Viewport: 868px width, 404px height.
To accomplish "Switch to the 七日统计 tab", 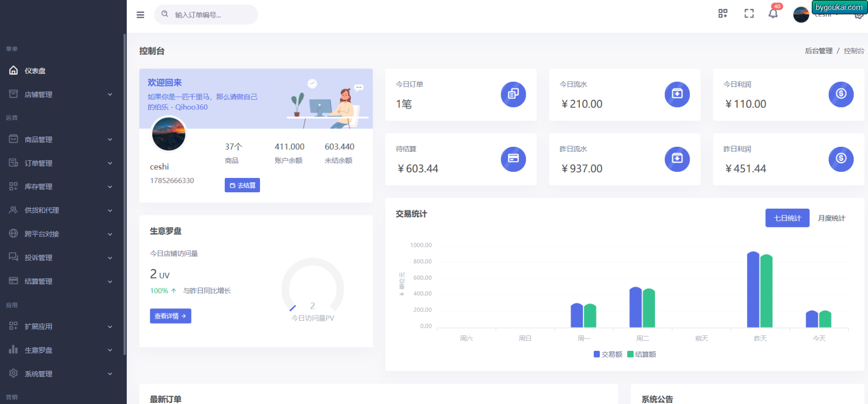I will coord(787,218).
